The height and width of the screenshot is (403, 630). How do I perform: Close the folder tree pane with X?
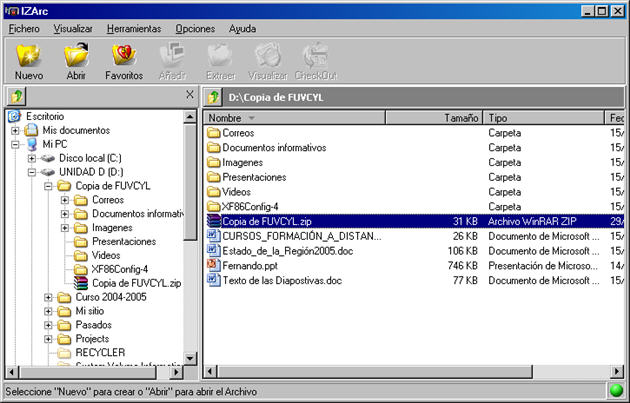pyautogui.click(x=190, y=95)
